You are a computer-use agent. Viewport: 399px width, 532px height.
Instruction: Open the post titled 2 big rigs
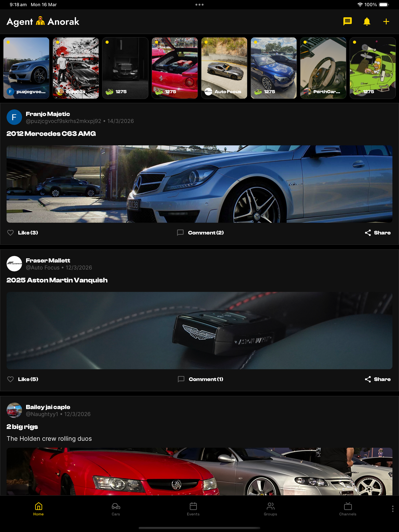[22, 427]
